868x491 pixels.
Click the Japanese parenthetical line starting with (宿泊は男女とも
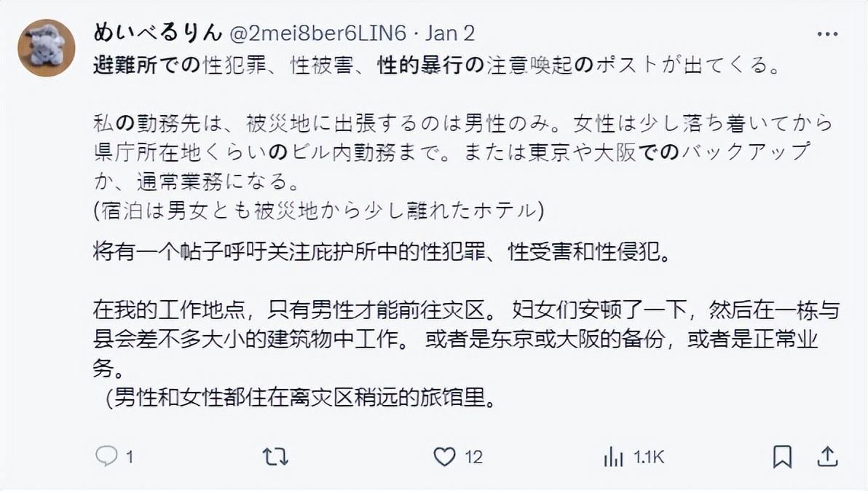click(x=319, y=208)
